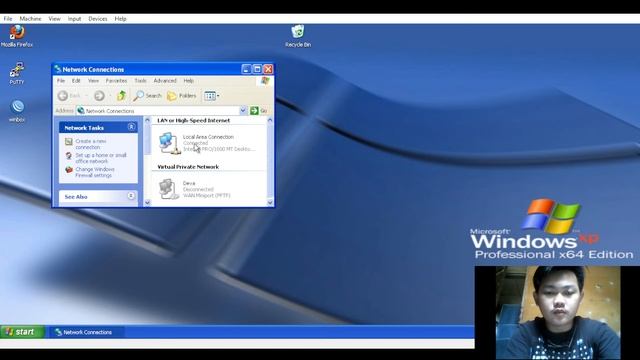Click the Forward arrow toolbar button
This screenshot has height=360, width=640.
click(99, 96)
